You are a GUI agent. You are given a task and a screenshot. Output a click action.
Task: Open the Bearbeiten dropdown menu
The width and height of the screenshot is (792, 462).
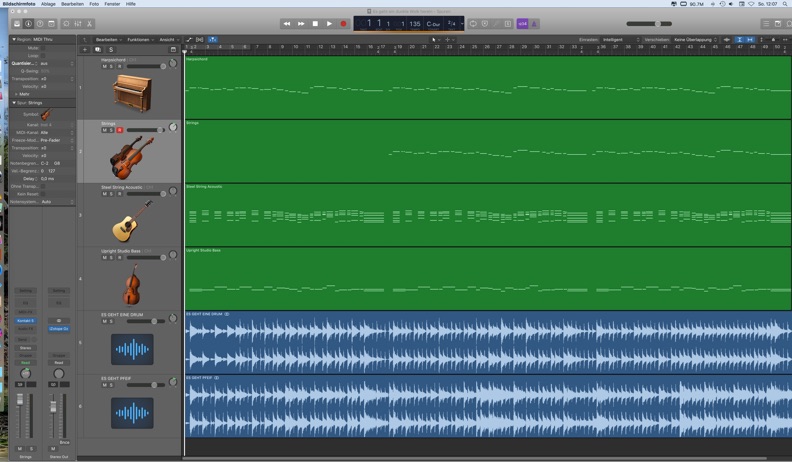[109, 39]
